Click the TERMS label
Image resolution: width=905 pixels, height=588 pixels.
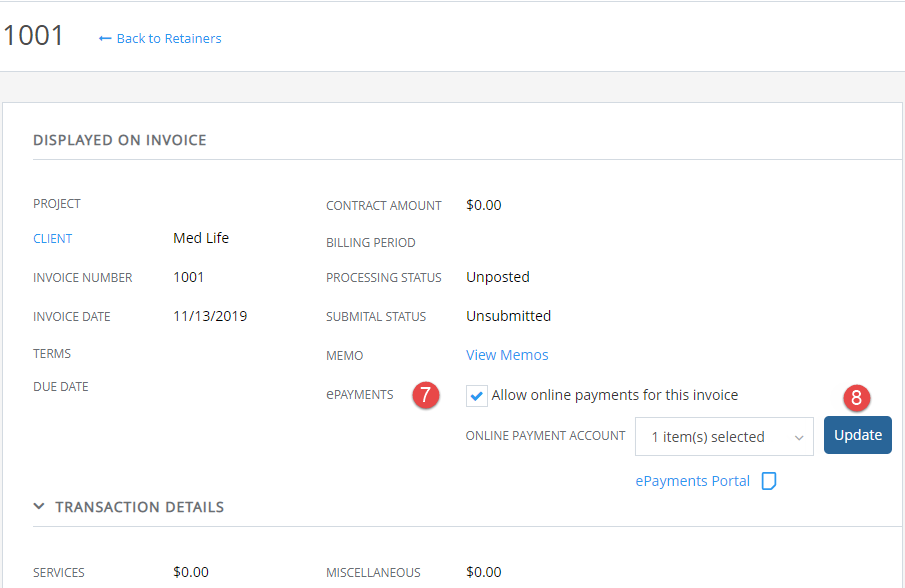click(x=52, y=354)
